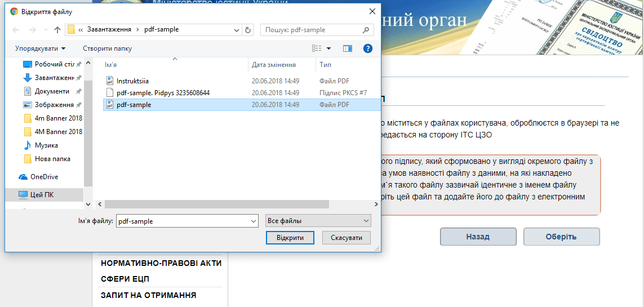Open the view options dropdown arrow

point(329,48)
